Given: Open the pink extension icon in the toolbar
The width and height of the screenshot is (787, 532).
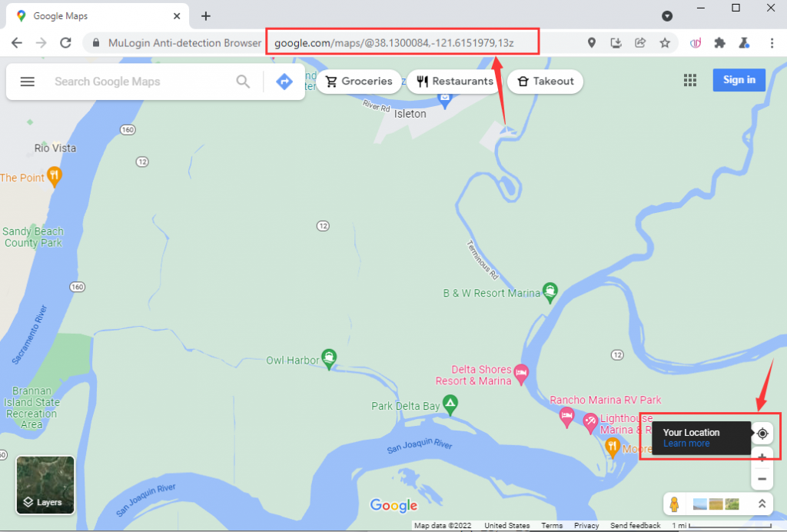Looking at the screenshot, I should [x=696, y=43].
